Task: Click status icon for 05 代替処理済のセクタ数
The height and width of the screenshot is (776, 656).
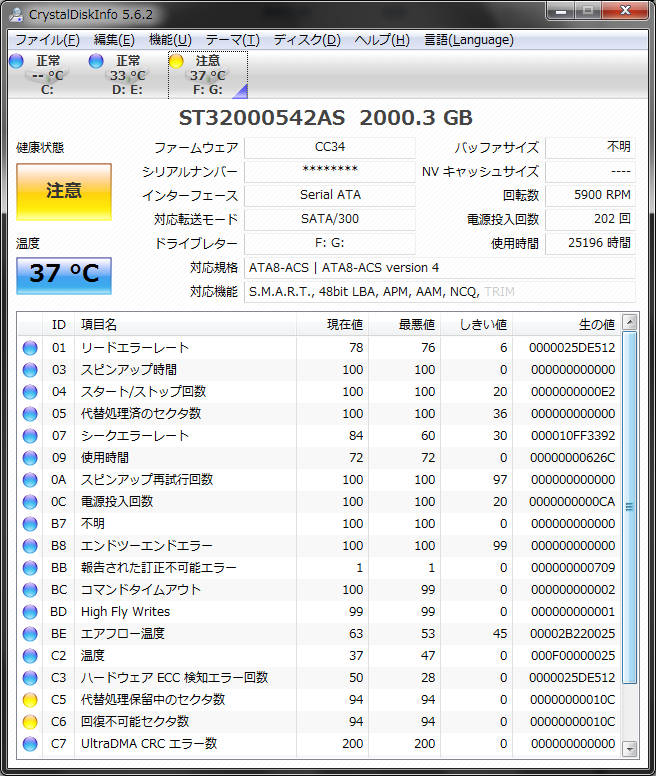Action: tap(30, 414)
